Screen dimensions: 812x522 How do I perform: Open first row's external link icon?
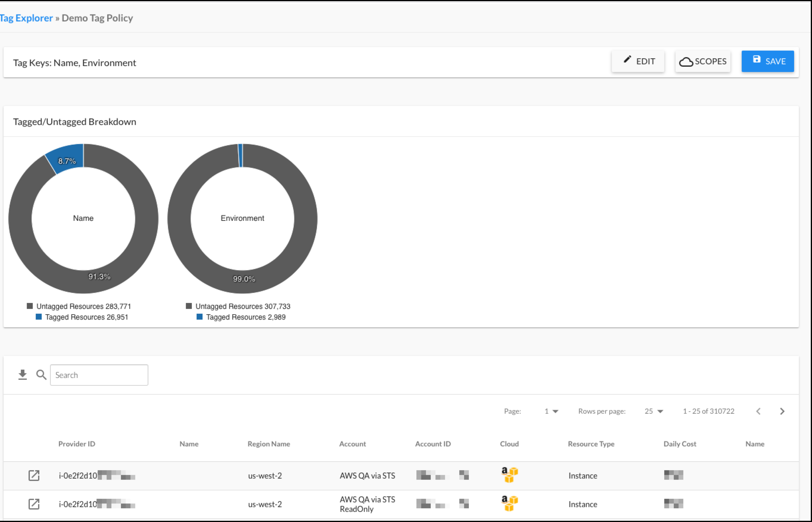34,475
